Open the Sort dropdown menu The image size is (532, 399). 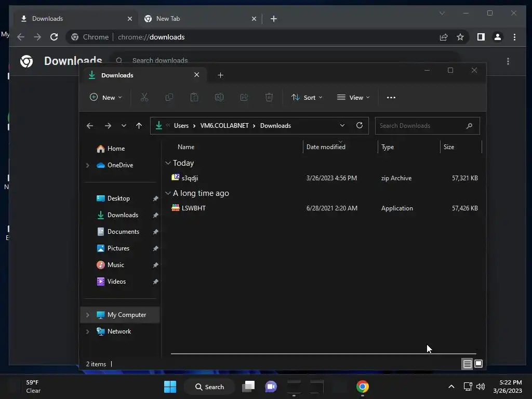[307, 97]
